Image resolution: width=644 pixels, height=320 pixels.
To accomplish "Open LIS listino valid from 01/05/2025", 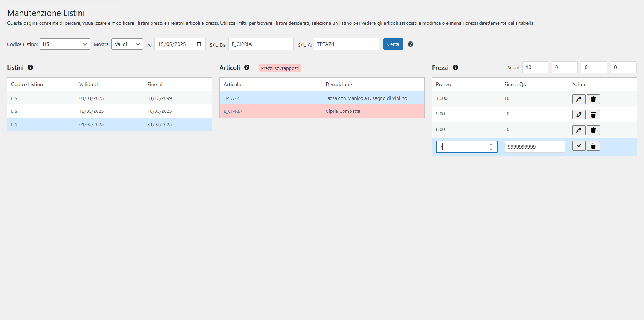I will 14,124.
